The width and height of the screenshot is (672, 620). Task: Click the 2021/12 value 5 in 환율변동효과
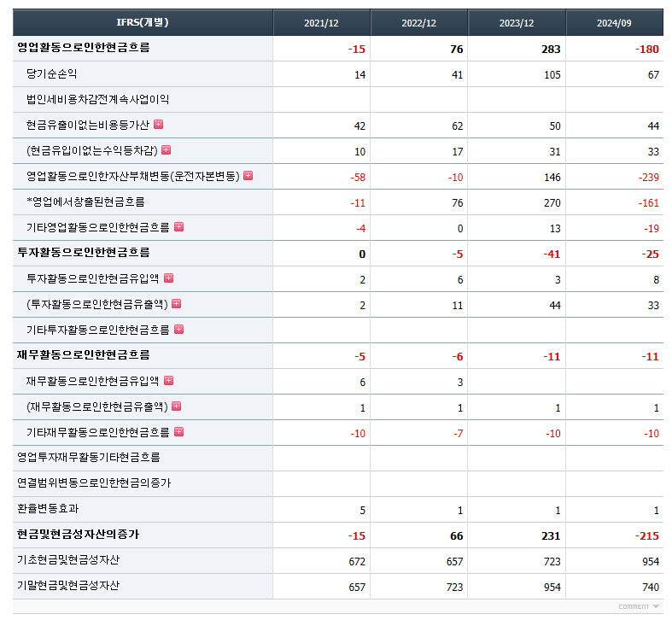pos(363,510)
